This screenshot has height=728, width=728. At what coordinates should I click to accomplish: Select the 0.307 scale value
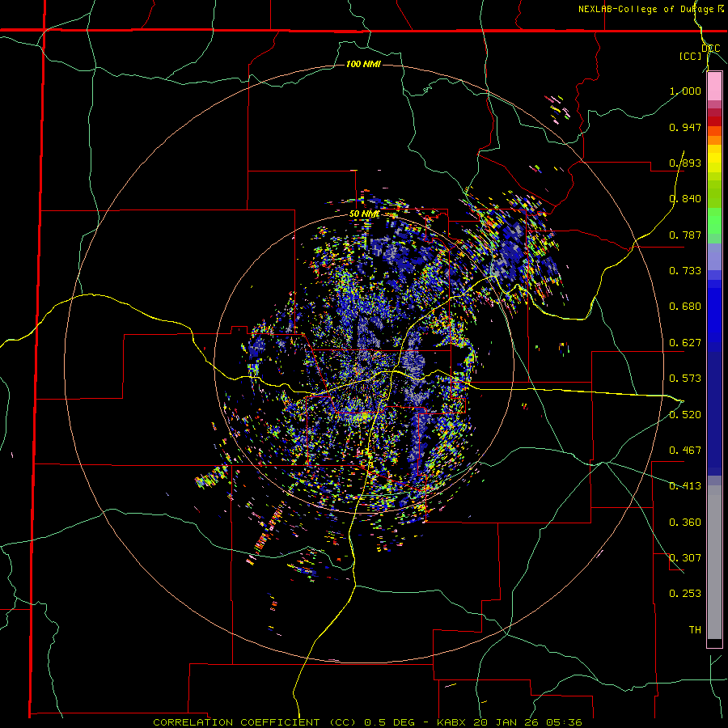pos(685,558)
